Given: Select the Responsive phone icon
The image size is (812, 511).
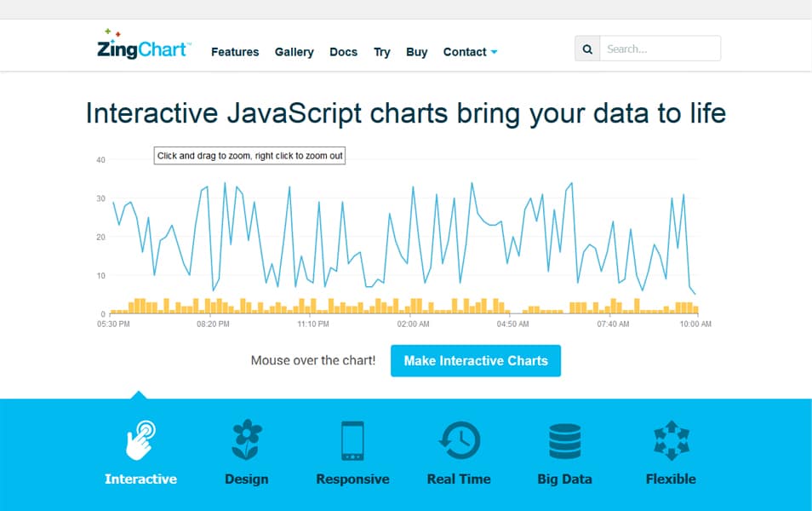Looking at the screenshot, I should [x=352, y=441].
